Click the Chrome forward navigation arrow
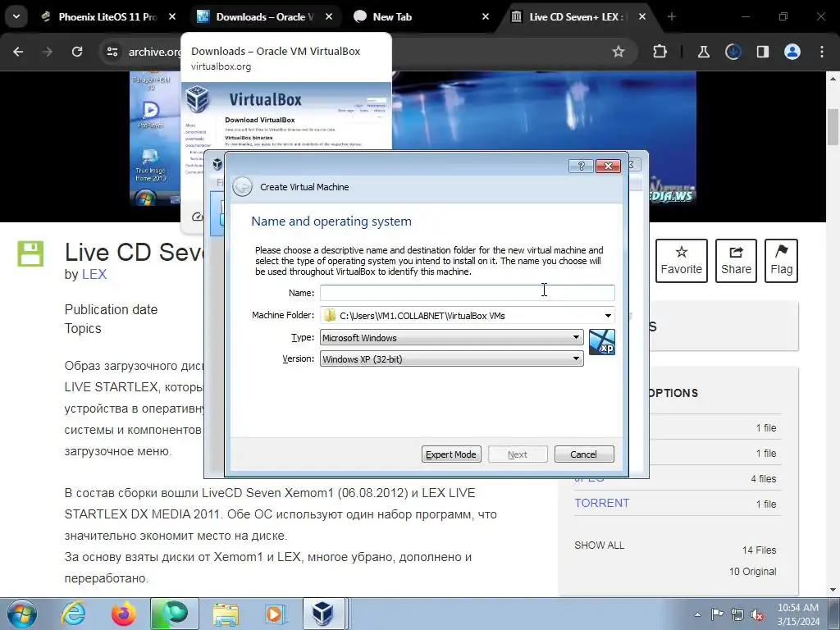This screenshot has height=630, width=840. [48, 52]
